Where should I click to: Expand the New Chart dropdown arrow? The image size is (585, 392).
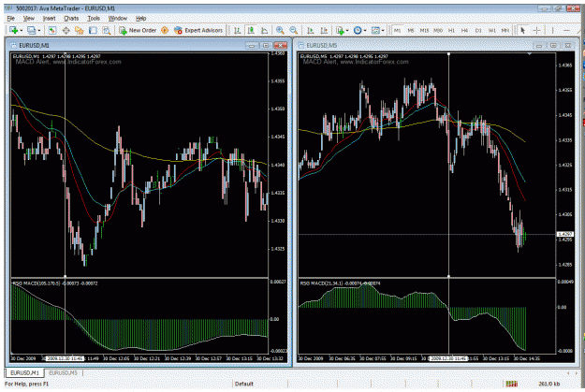[22, 31]
